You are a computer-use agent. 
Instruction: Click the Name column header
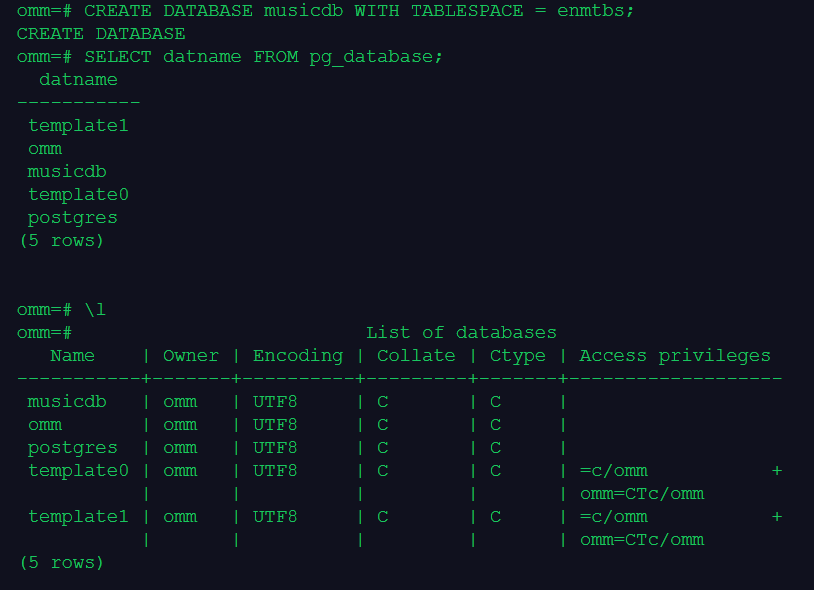72,356
